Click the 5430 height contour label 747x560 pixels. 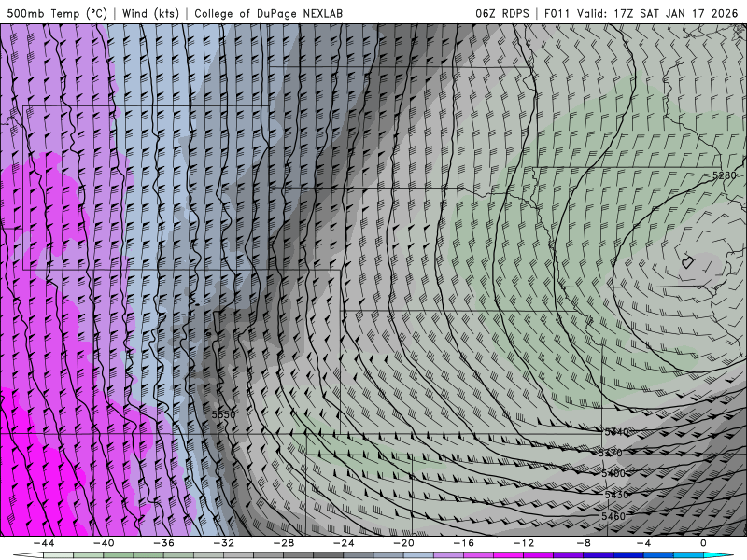616,495
